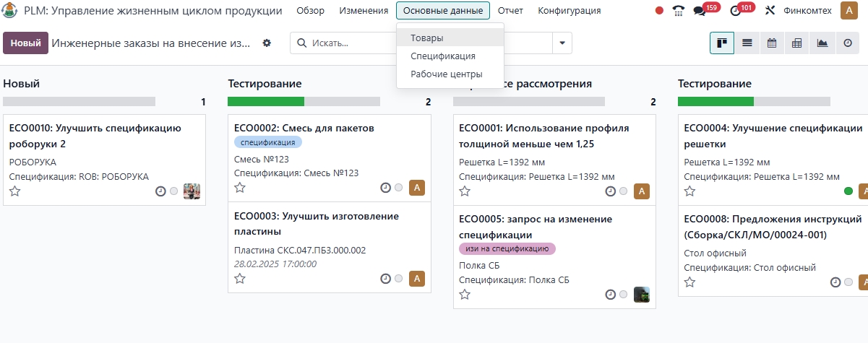Open user account menu avatar

(848, 11)
